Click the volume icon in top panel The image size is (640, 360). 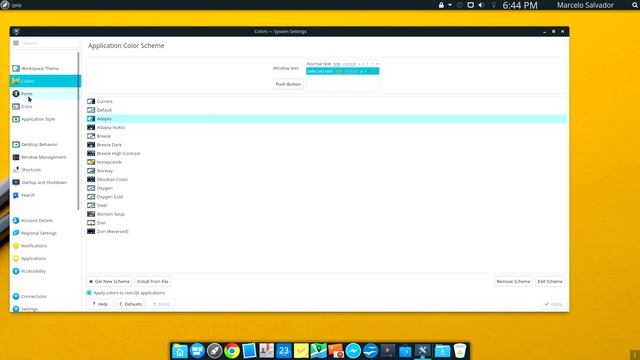(x=481, y=5)
